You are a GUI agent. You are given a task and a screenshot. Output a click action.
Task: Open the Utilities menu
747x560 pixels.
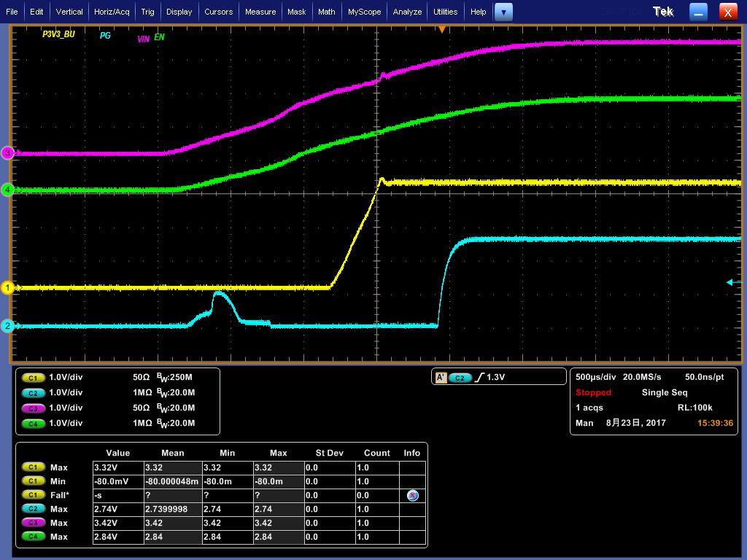point(445,12)
